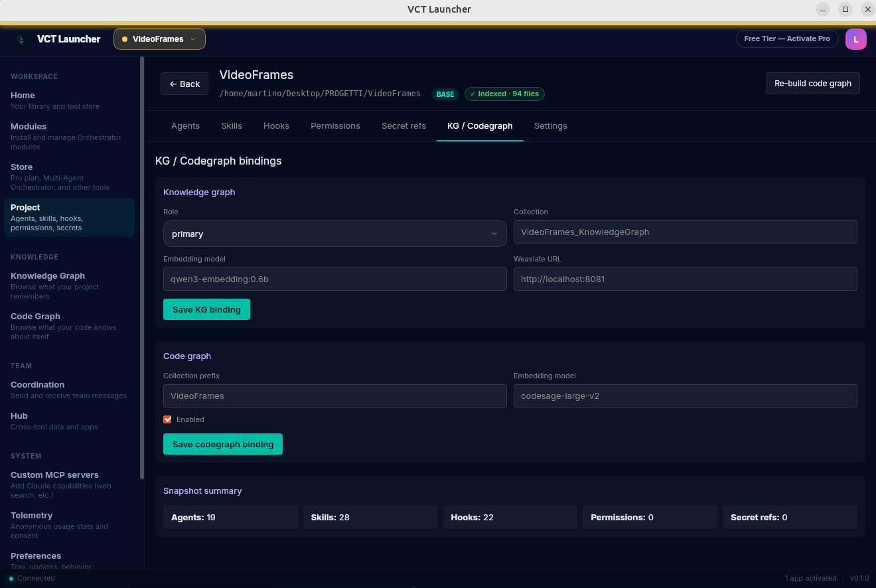The image size is (876, 588).
Task: Focus the qwen3-embedding:0.6b embedding model field
Action: tap(334, 279)
